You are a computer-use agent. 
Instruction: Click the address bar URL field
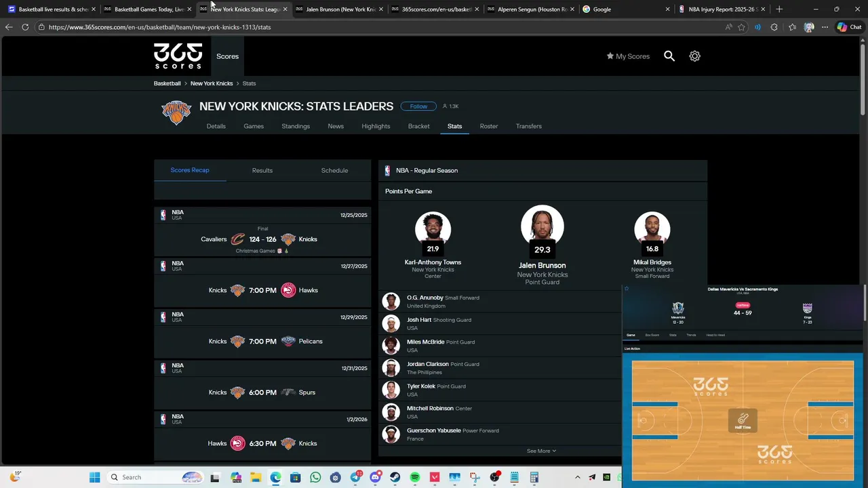[x=380, y=27]
